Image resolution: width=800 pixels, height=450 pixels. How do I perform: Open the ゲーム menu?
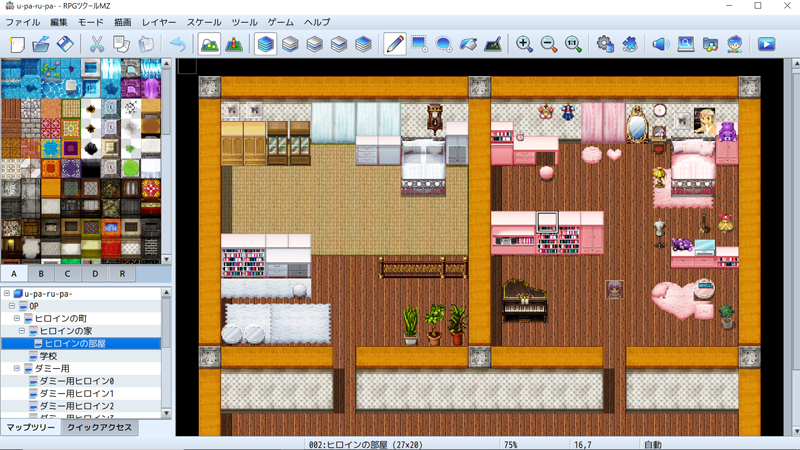pos(281,22)
